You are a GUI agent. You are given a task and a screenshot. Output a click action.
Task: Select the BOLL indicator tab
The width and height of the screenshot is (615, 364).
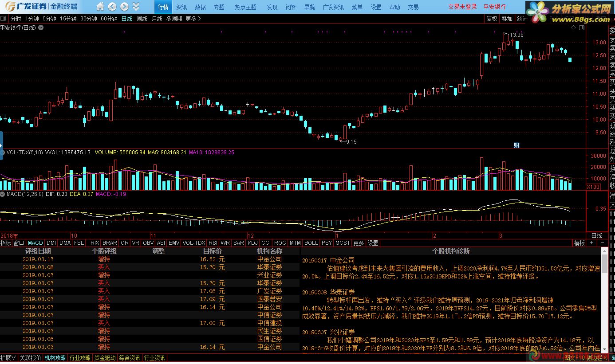point(311,243)
